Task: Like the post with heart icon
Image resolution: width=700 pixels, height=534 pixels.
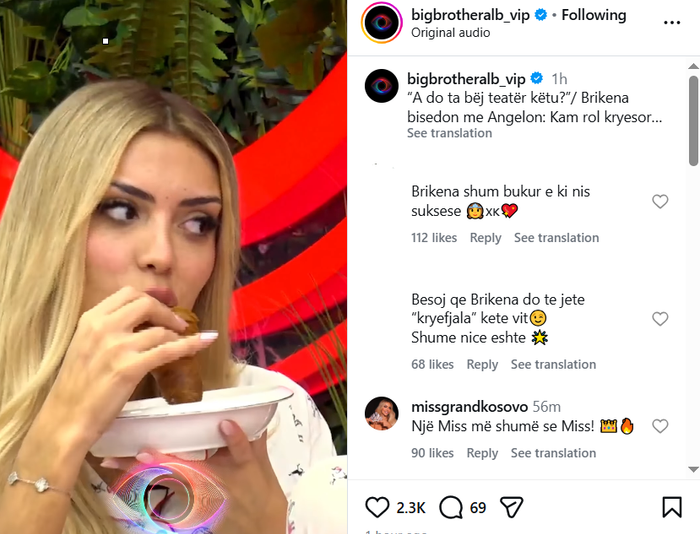Action: point(377,507)
